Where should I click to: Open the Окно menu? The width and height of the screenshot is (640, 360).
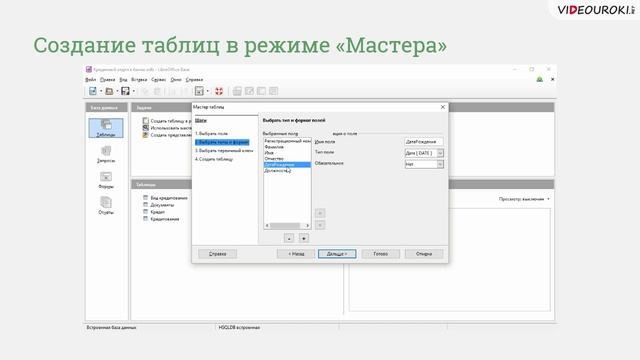(x=176, y=80)
